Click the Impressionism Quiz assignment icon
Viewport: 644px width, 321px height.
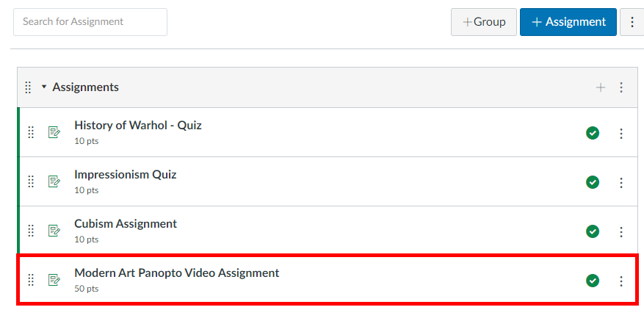pos(54,181)
